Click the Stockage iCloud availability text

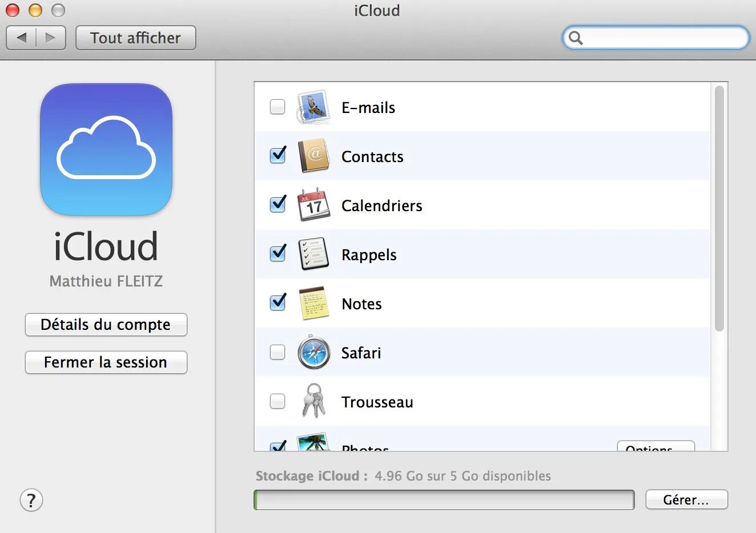(x=403, y=476)
